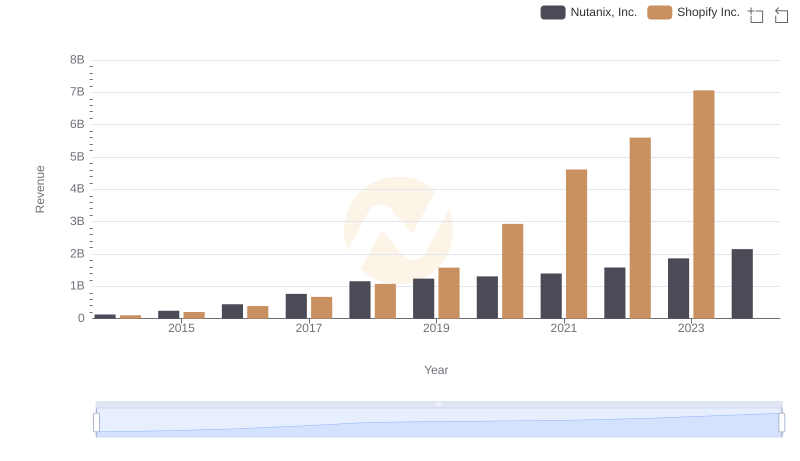Click the Revenue axis title
Screen dimensions: 800x461
pos(40,189)
